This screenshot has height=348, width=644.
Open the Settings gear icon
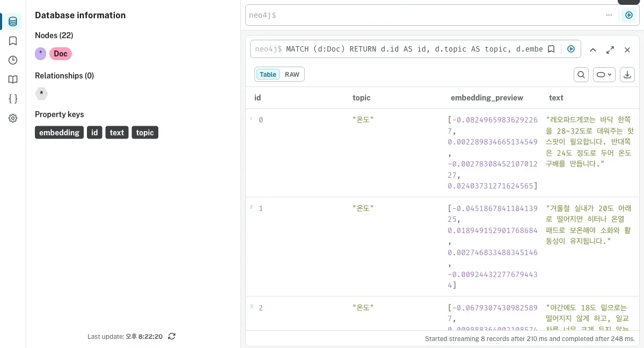tap(13, 118)
